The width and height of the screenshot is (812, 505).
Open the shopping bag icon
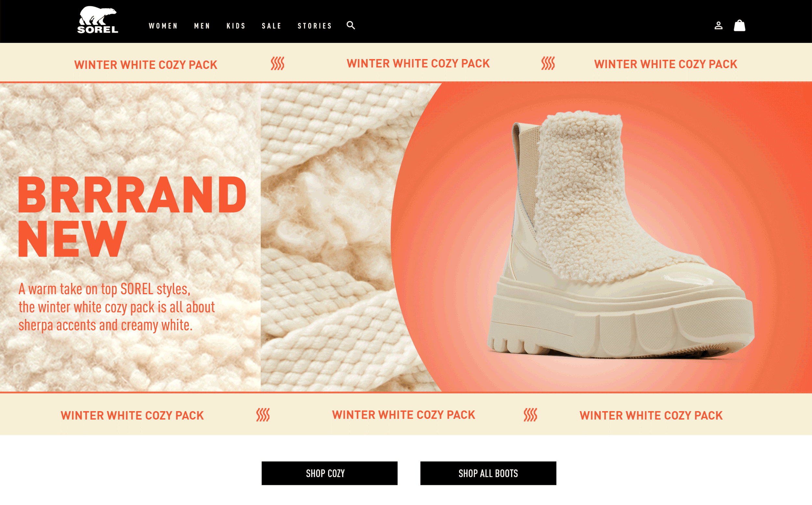[x=740, y=25]
